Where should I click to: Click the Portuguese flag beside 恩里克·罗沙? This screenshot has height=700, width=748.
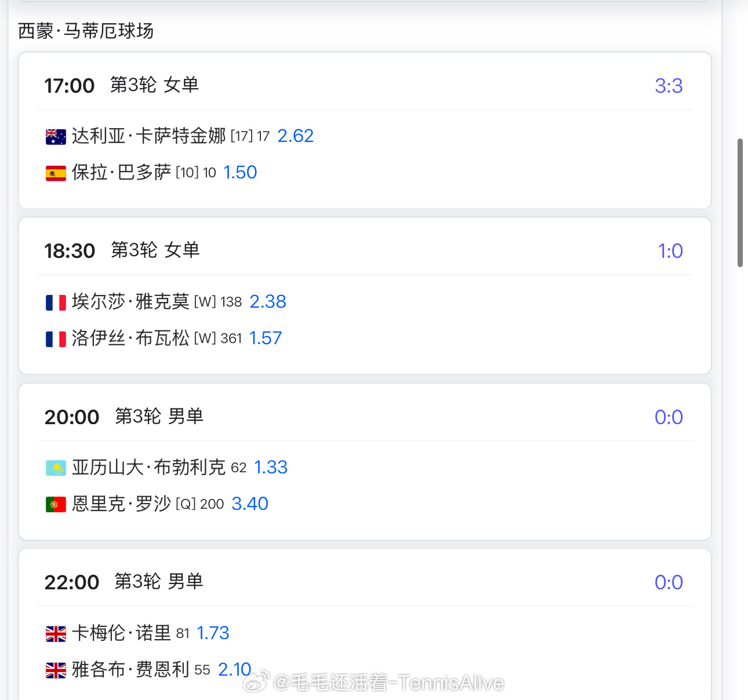[x=56, y=505]
